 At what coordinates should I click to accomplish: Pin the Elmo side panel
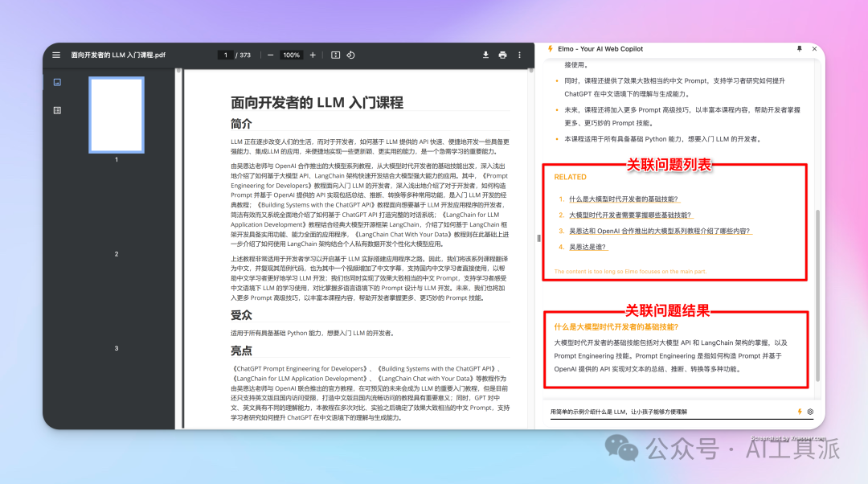(800, 49)
